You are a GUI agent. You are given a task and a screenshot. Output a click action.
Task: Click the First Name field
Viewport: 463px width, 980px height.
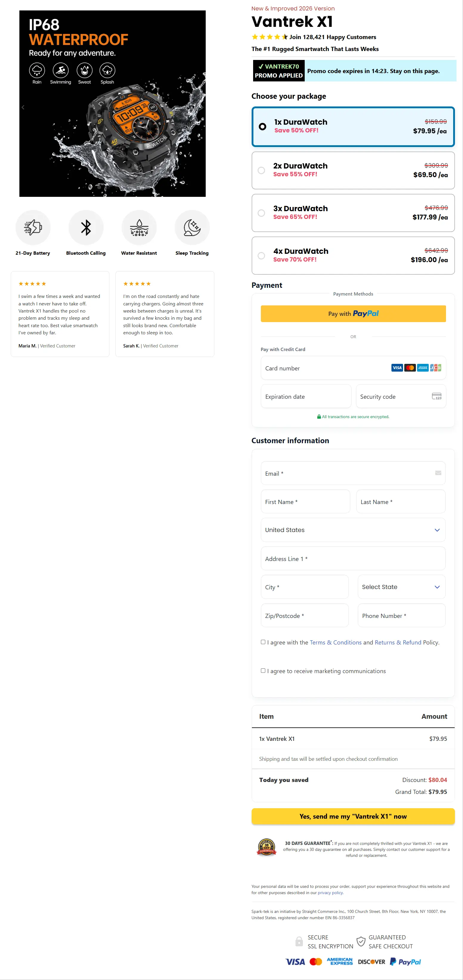pos(306,501)
